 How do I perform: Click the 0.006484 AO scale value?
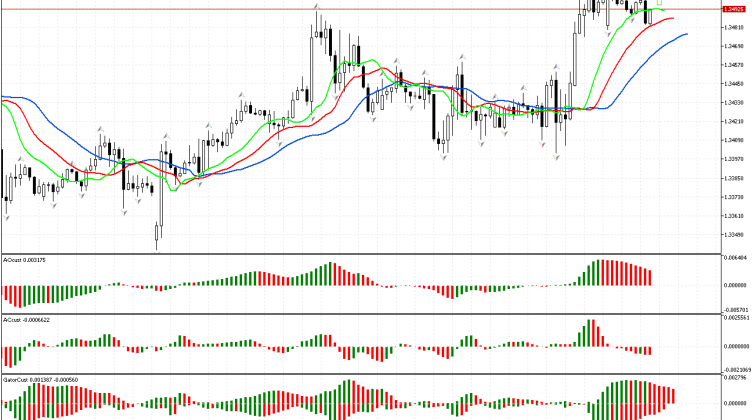point(734,258)
